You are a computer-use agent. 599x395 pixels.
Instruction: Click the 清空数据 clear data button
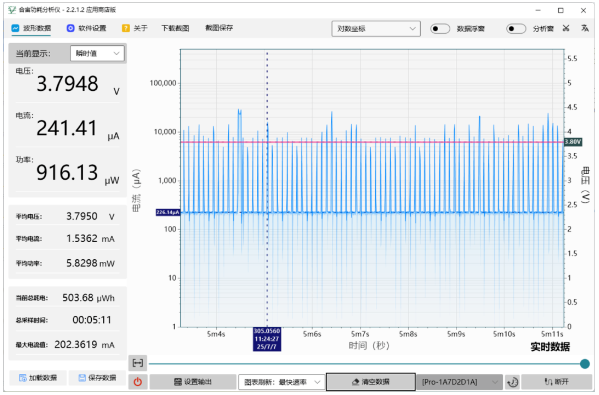pyautogui.click(x=371, y=382)
